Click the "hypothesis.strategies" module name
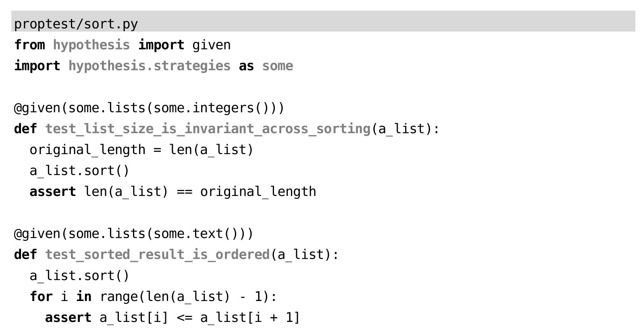The image size is (644, 334). pyautogui.click(x=150, y=66)
